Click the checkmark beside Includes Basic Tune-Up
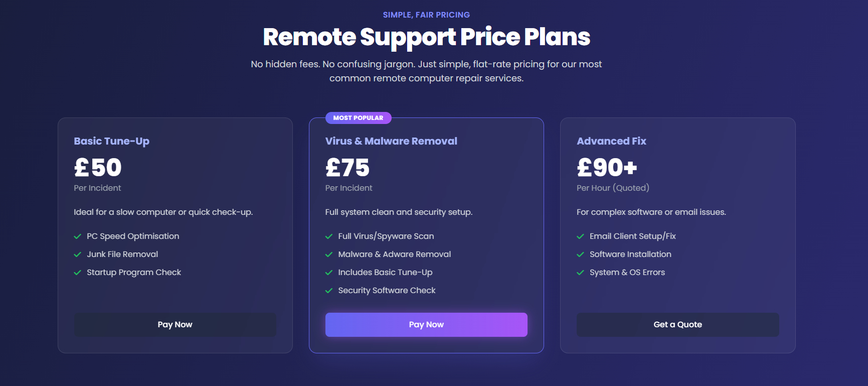This screenshot has height=386, width=868. coord(329,272)
